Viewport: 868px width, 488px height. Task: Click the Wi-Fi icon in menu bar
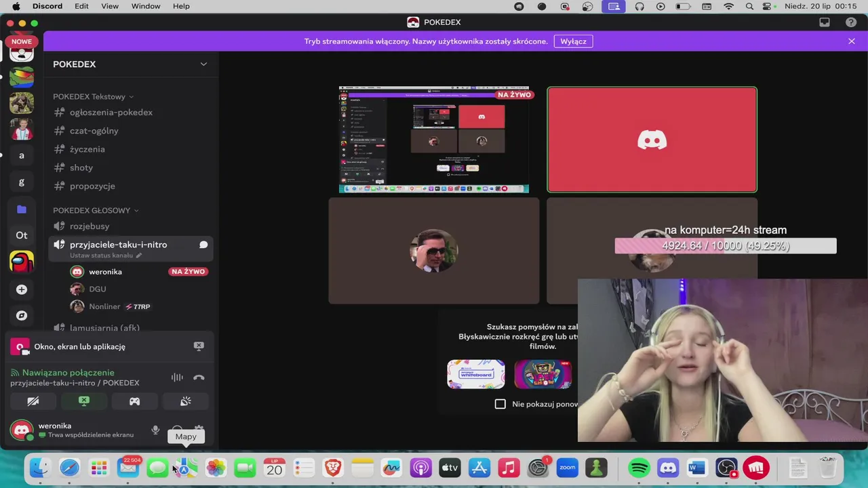pos(729,6)
